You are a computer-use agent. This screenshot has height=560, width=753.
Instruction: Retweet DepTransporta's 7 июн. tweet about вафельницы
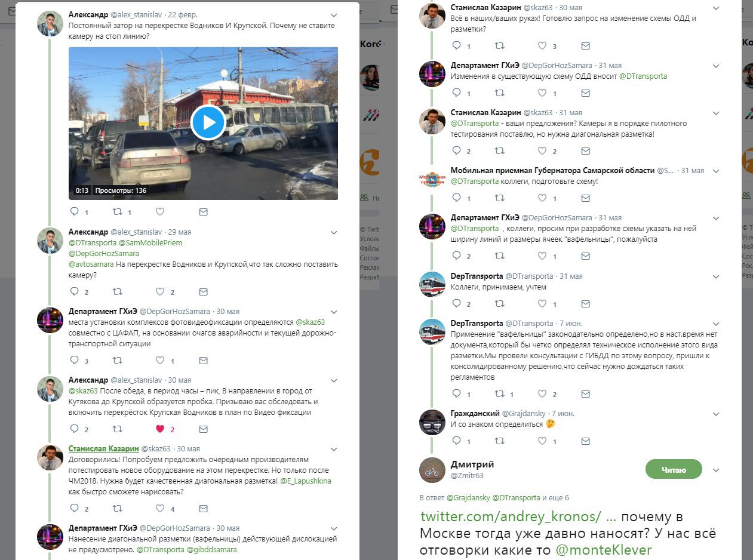coord(500,394)
